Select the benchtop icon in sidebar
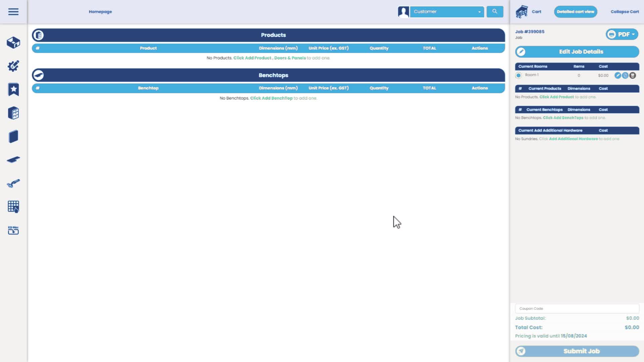644x362 pixels. point(13,160)
